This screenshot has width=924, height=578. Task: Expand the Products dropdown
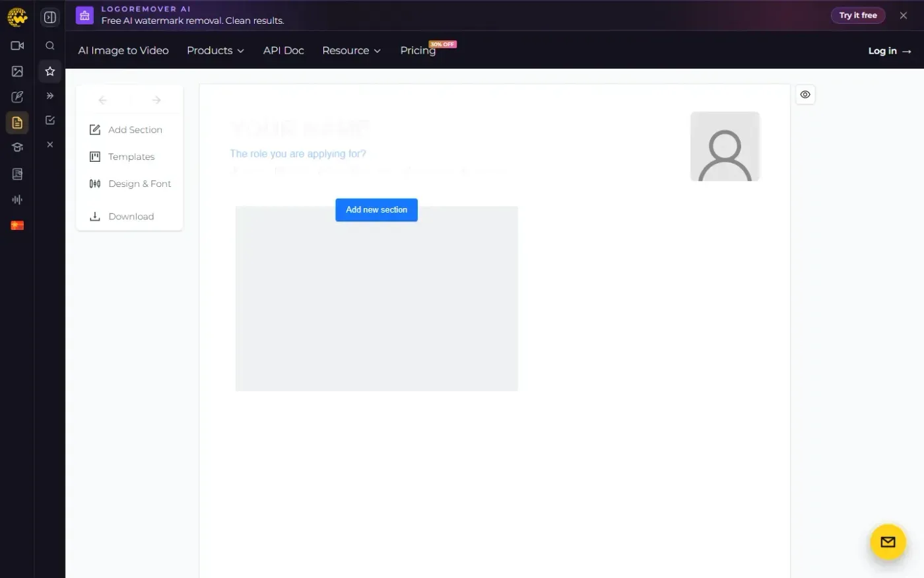click(215, 50)
